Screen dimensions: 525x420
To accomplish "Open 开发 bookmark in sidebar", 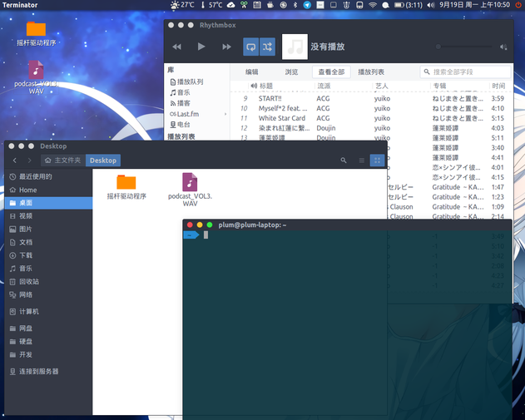I will click(x=48, y=354).
